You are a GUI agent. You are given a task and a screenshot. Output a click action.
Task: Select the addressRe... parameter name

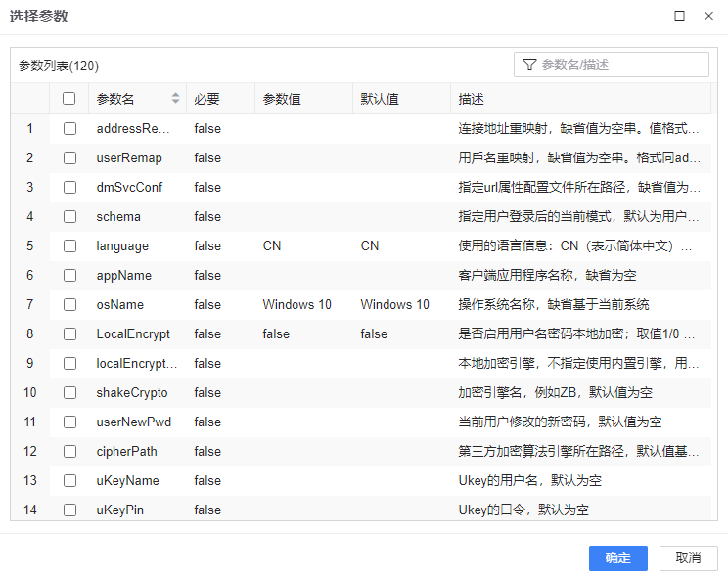click(x=133, y=128)
